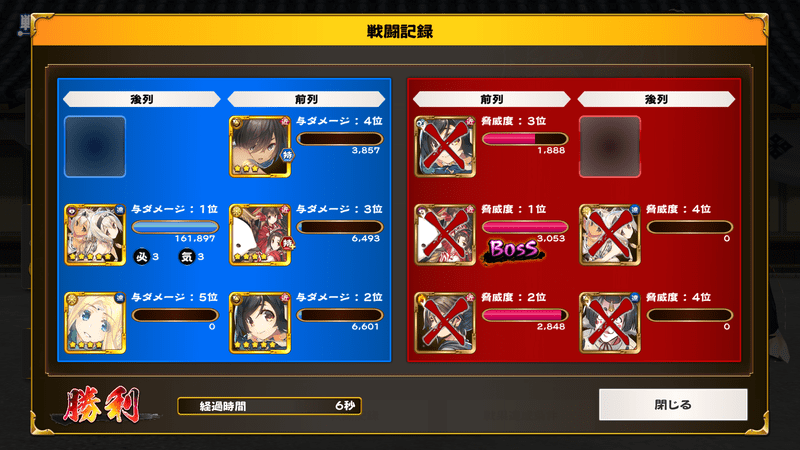The width and height of the screenshot is (800, 450).
Task: Select the ally ranked 与ダメージ 2位
Action: (x=260, y=323)
